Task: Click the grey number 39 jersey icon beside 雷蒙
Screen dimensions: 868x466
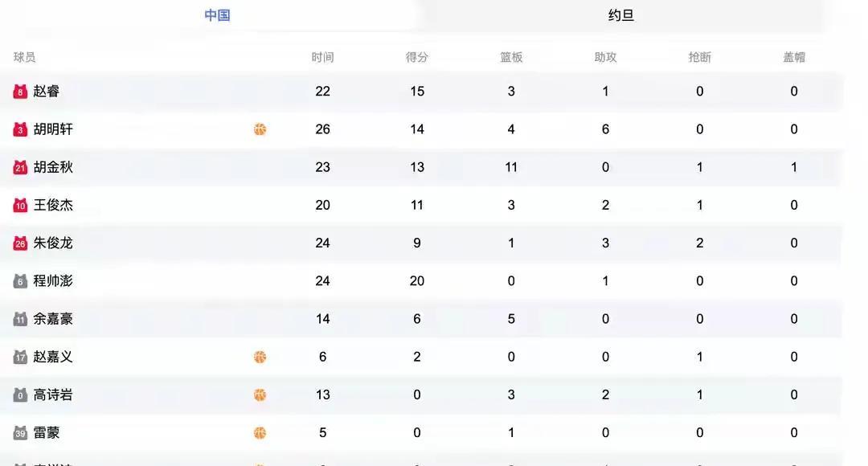Action: (21, 433)
